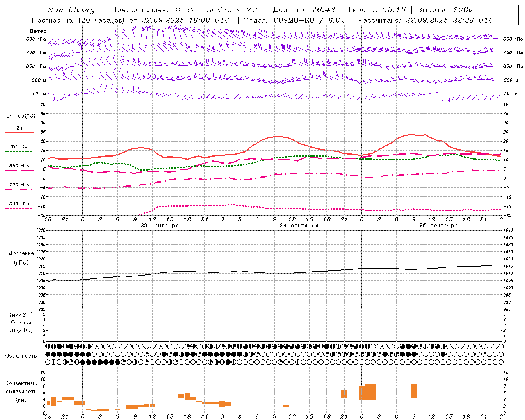The width and height of the screenshot is (525, 420).
Task: Click the orange convective bar at 21h, 24 сентября
Action: pos(344,394)
